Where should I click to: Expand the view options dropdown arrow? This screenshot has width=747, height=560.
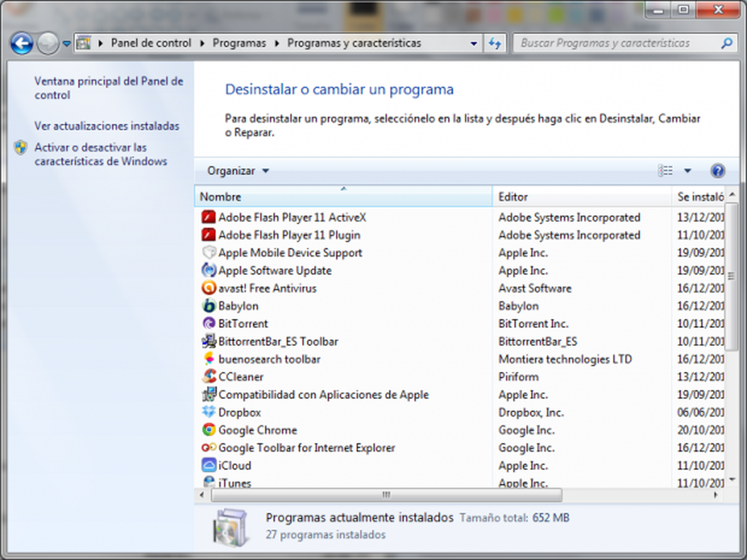tap(687, 171)
